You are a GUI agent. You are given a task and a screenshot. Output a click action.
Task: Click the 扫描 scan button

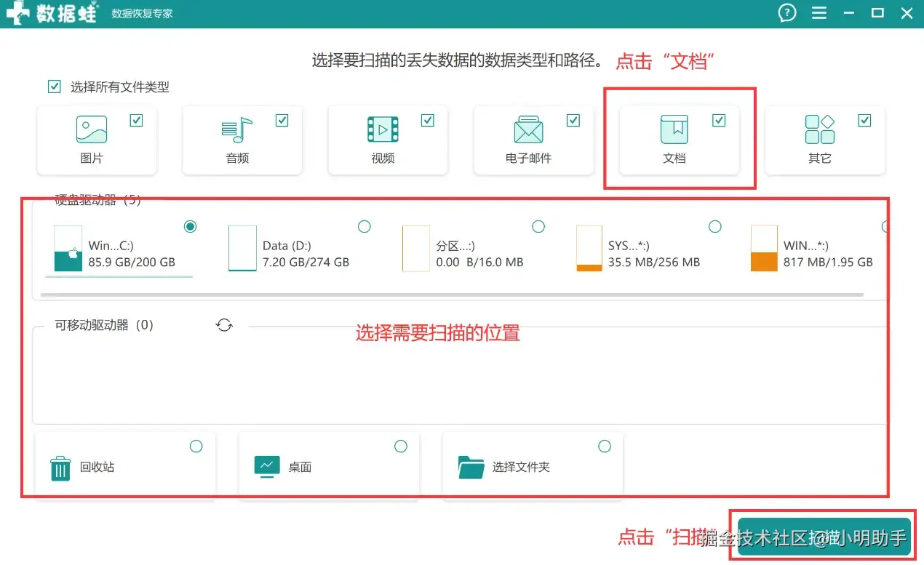click(x=824, y=537)
